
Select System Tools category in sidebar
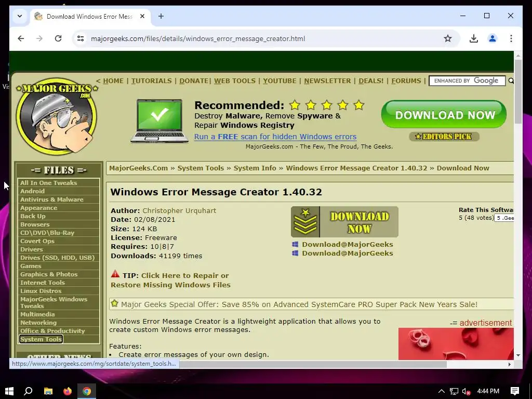click(x=41, y=339)
